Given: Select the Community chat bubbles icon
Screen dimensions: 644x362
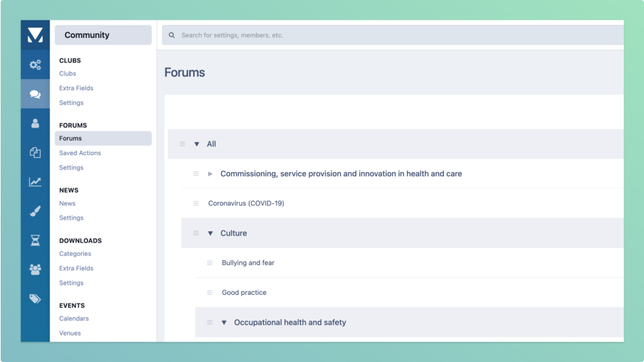Looking at the screenshot, I should point(35,94).
